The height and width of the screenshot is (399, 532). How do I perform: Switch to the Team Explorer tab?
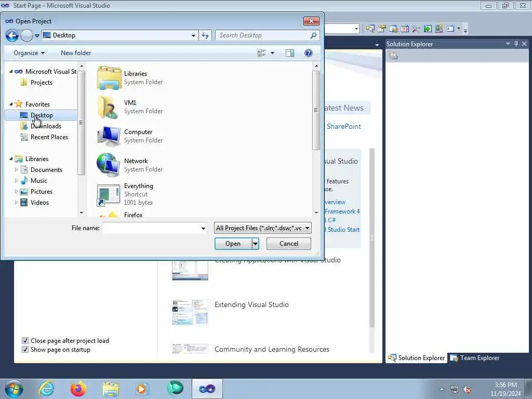pos(474,358)
